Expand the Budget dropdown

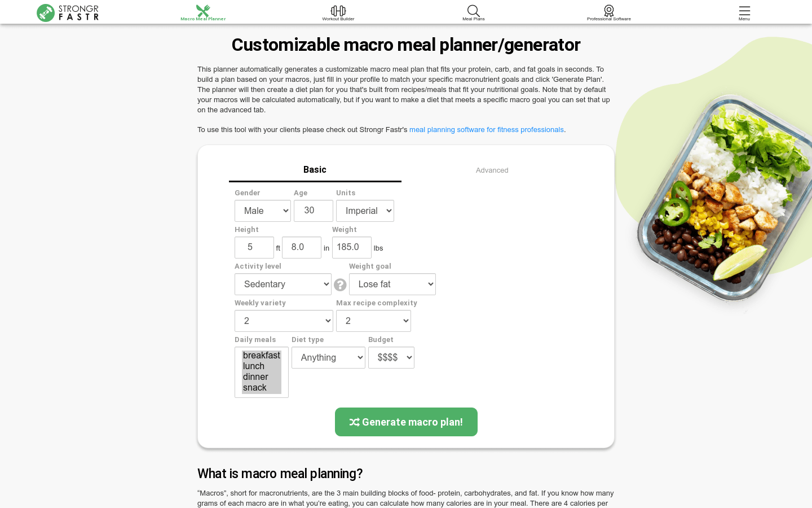(x=391, y=358)
